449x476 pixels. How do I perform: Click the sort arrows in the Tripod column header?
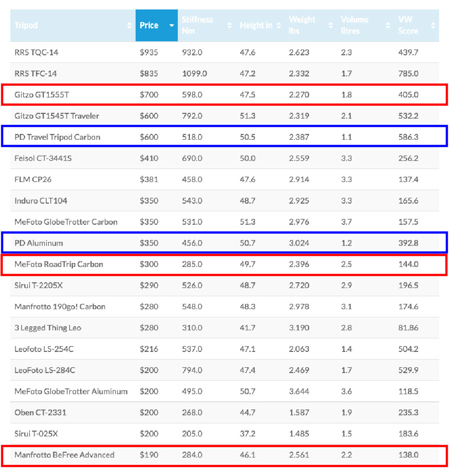point(130,26)
